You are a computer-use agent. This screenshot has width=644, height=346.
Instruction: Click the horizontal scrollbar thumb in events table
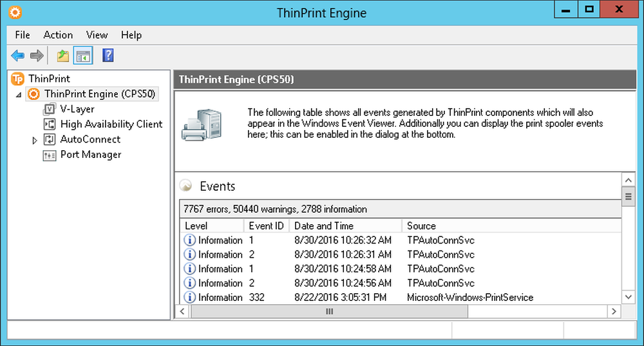329,311
